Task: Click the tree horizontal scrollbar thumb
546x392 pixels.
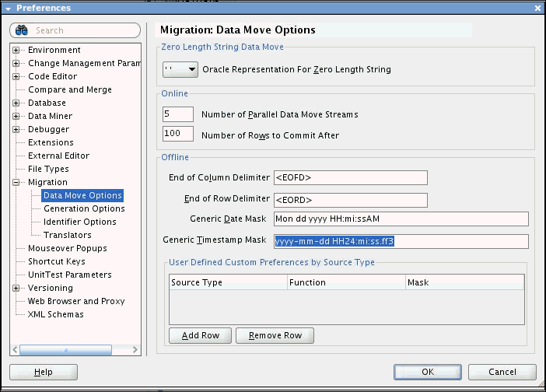Action: (66, 350)
